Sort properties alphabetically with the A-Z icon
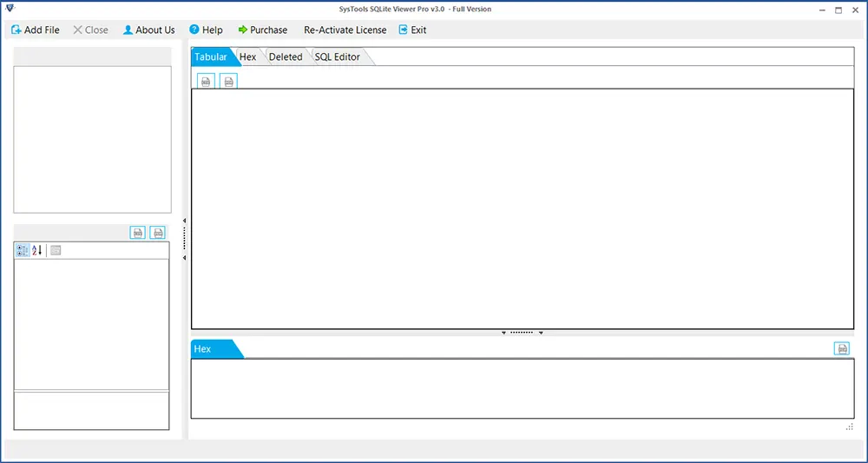 tap(37, 250)
